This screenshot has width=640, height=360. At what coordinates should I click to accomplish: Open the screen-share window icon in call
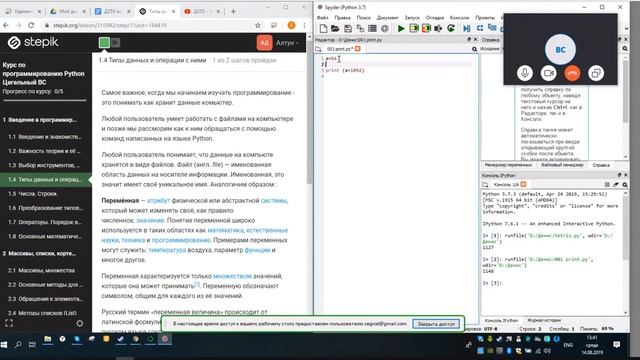(x=596, y=73)
